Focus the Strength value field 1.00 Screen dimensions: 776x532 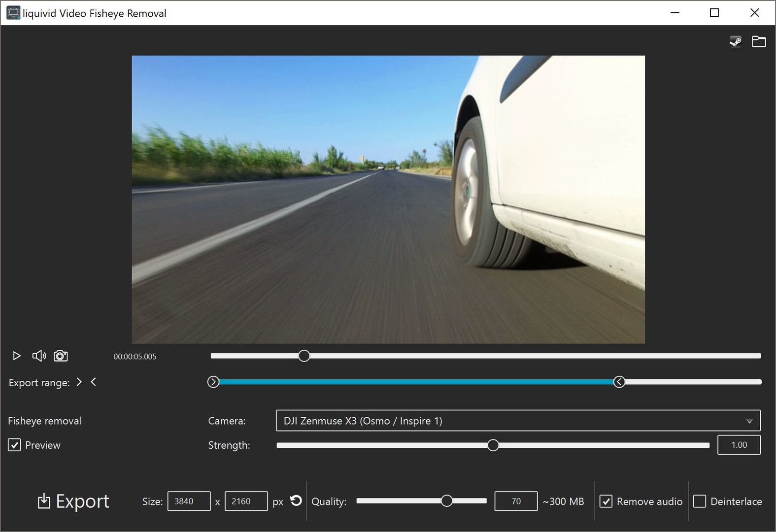pyautogui.click(x=739, y=445)
